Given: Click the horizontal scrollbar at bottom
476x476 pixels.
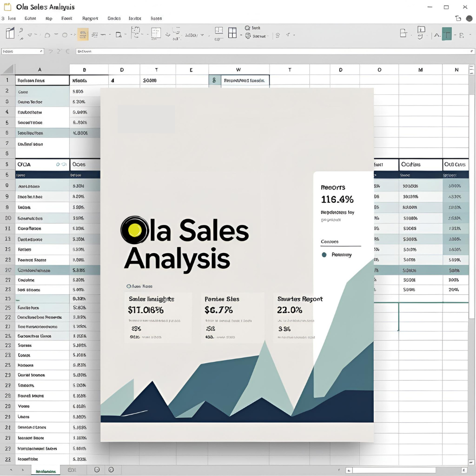Looking at the screenshot, I should (394, 471).
